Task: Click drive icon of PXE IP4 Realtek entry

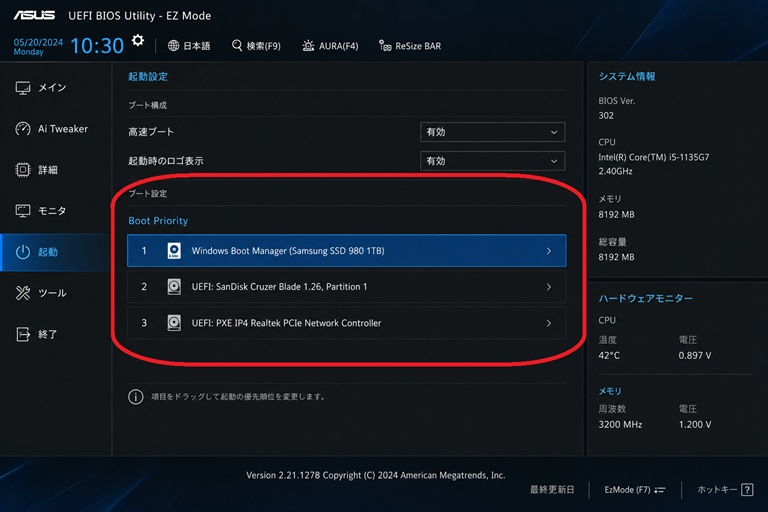Action: click(x=174, y=323)
